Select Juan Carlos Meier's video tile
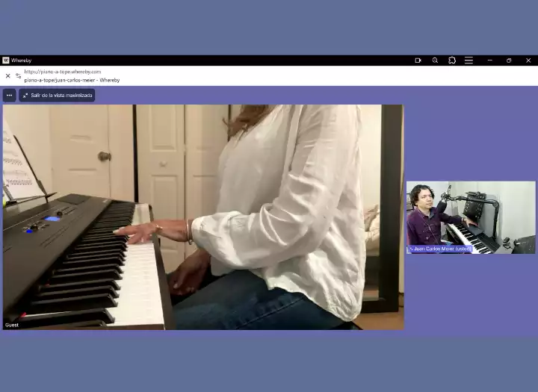This screenshot has height=392, width=538. [471, 217]
